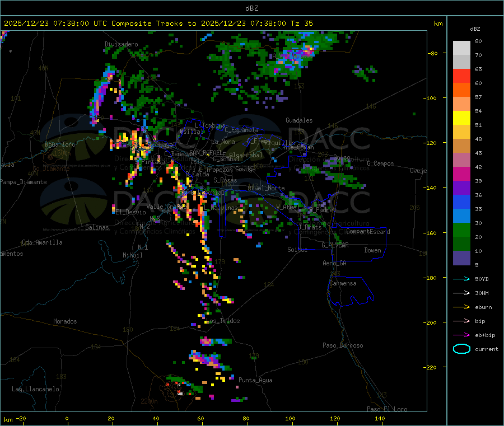Click the '-80' tick on vertical km axis
Image resolution: width=504 pixels, height=426 pixels.
coord(432,53)
